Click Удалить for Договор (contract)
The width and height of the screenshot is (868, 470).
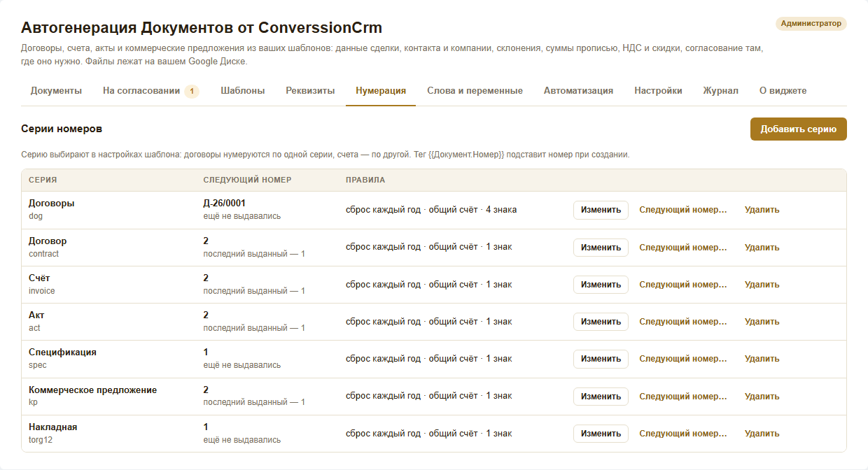[762, 248]
